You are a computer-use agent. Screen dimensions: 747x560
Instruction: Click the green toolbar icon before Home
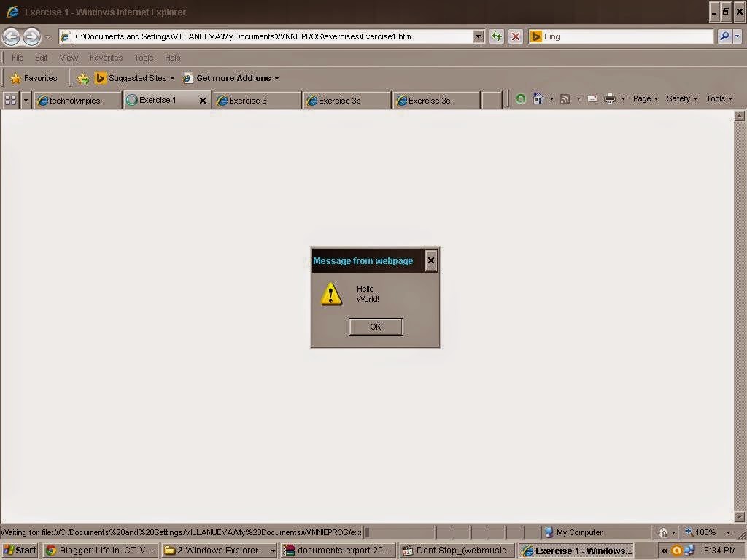[x=521, y=98]
